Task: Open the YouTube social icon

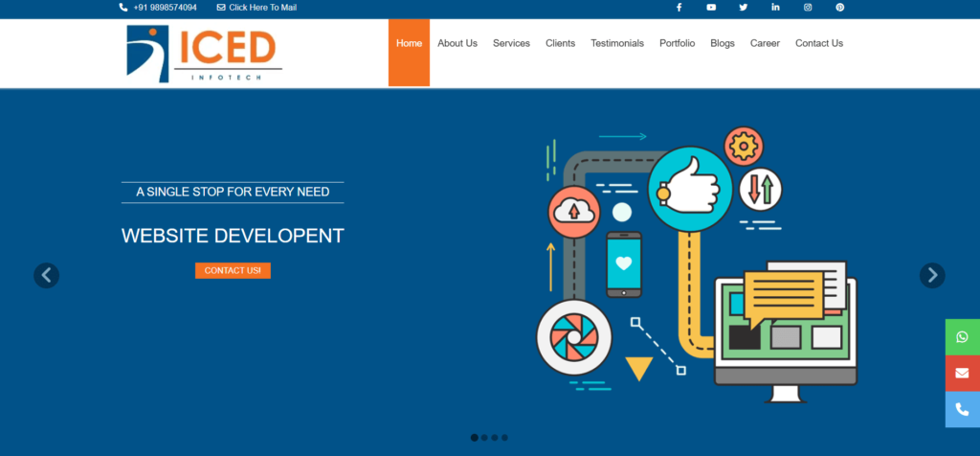Action: pos(711,8)
